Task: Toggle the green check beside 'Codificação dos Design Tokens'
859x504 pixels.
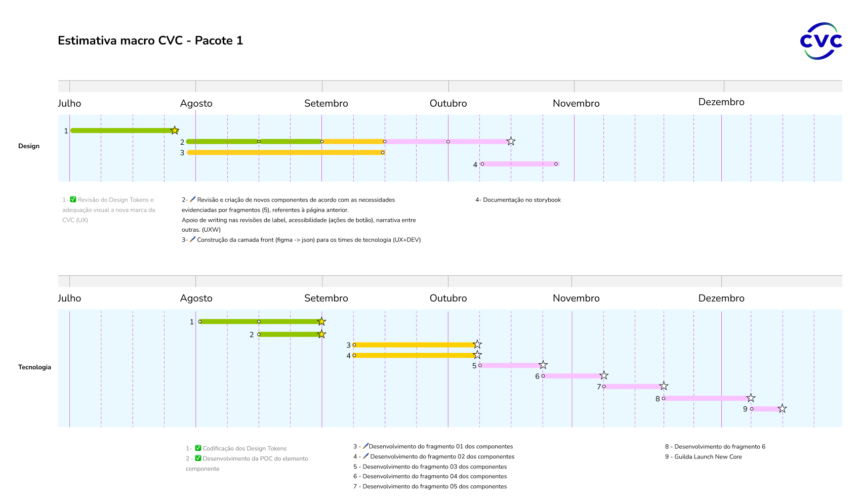Action: [x=198, y=448]
